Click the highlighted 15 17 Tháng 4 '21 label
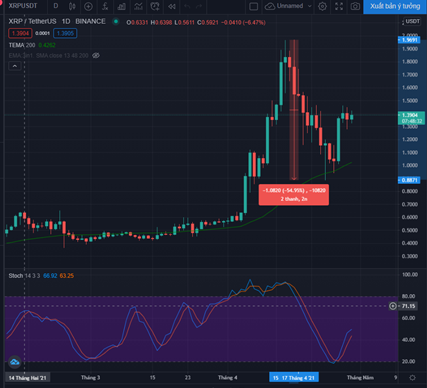 click(x=294, y=378)
